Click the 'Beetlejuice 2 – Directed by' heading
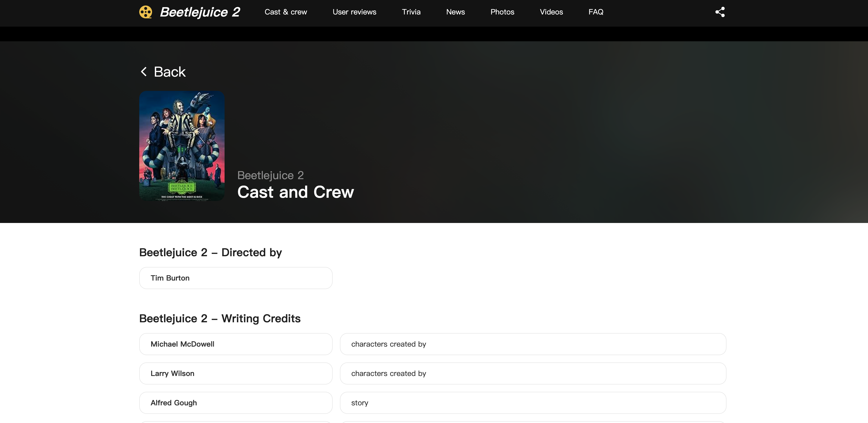868x423 pixels. [211, 253]
